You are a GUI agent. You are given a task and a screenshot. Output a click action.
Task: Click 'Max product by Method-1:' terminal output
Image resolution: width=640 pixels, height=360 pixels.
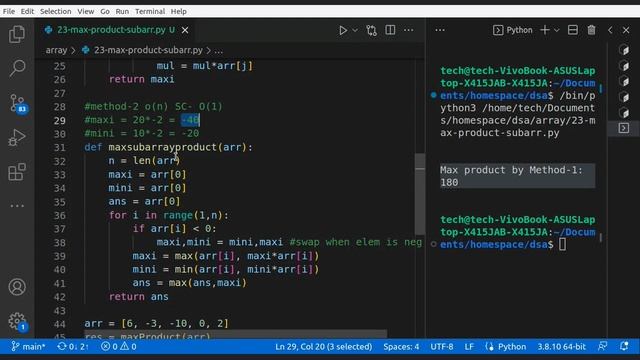click(511, 170)
